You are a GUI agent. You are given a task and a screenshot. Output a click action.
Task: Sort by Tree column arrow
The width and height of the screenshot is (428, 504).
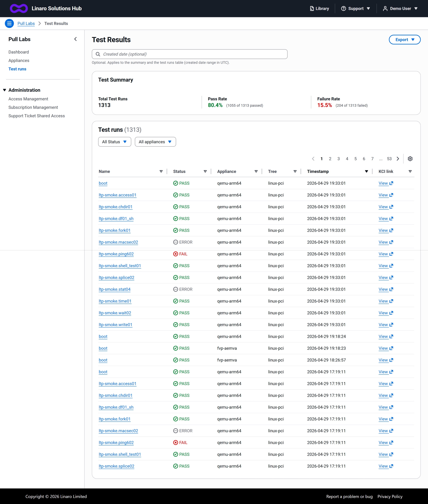pyautogui.click(x=295, y=171)
